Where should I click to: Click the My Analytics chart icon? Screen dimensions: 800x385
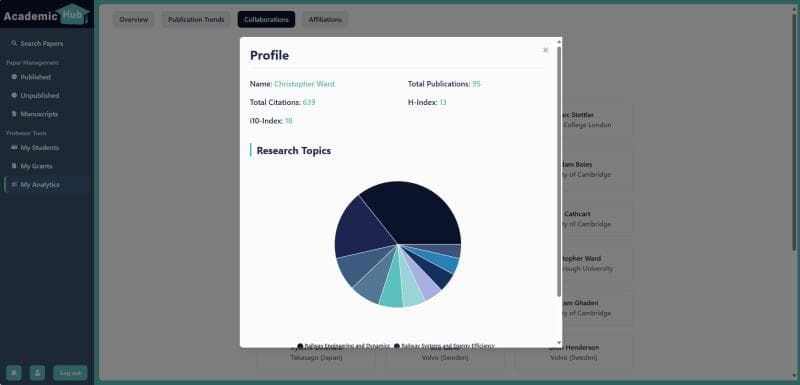pyautogui.click(x=14, y=184)
